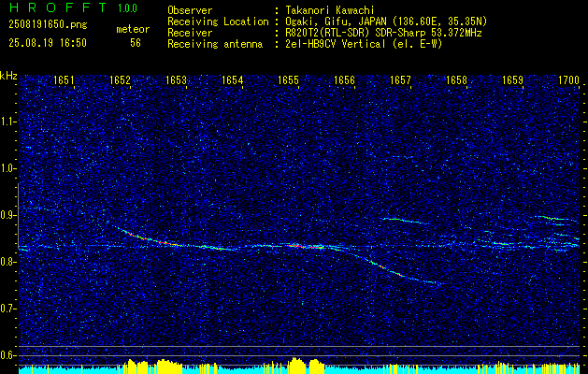Click time marker 1655
Viewport: 588px width, 374px height.
[x=288, y=79]
